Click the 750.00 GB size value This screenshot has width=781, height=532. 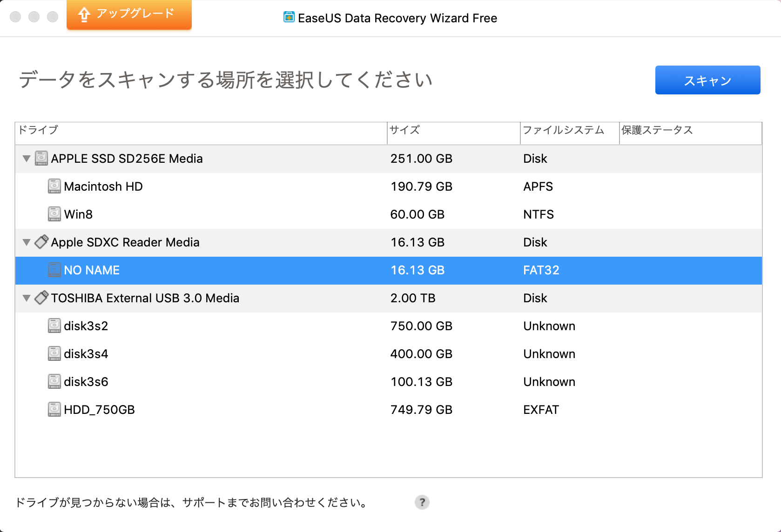[421, 326]
